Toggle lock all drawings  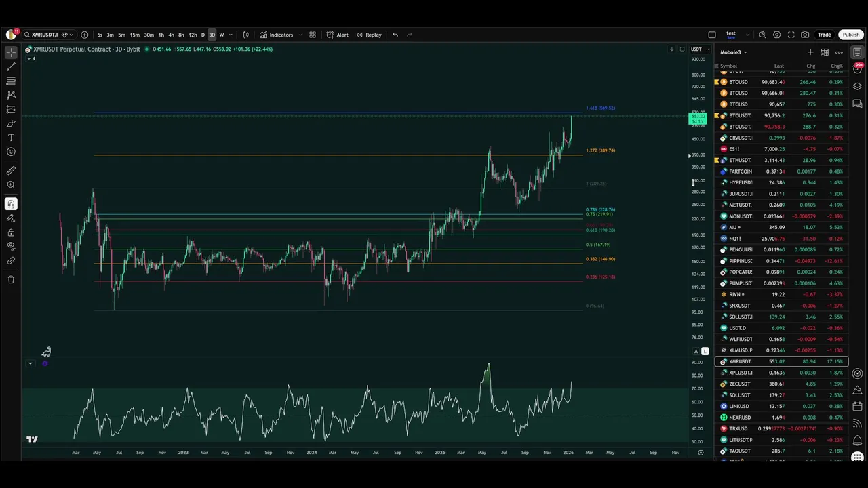coord(11,232)
